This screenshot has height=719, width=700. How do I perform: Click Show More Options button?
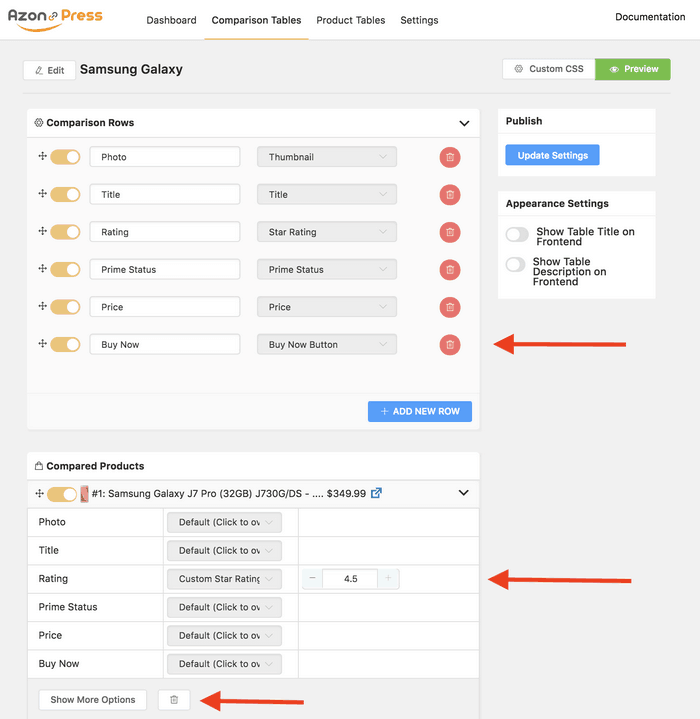click(93, 700)
